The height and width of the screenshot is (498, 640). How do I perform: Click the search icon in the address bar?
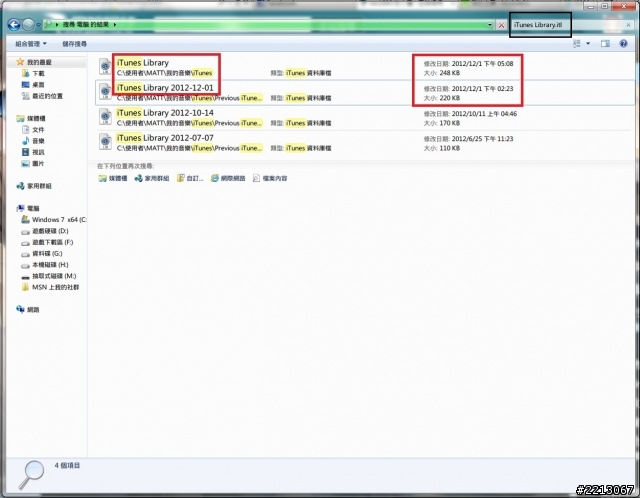pos(48,24)
